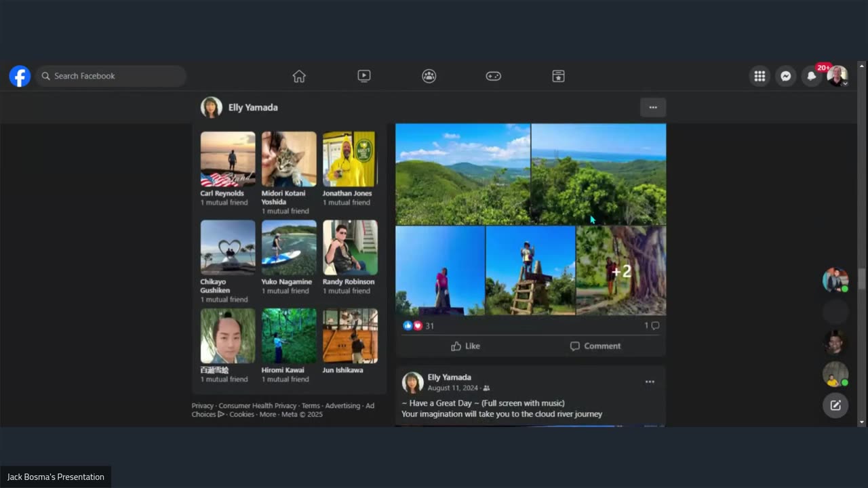Open the August 11, 2024 timestamp
868x488 pixels.
point(453,388)
